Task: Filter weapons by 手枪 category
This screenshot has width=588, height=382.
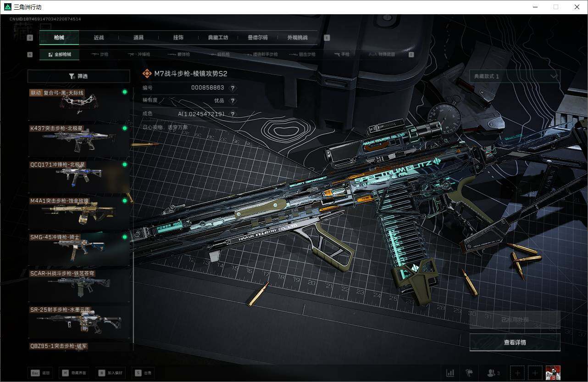Action: (x=342, y=54)
